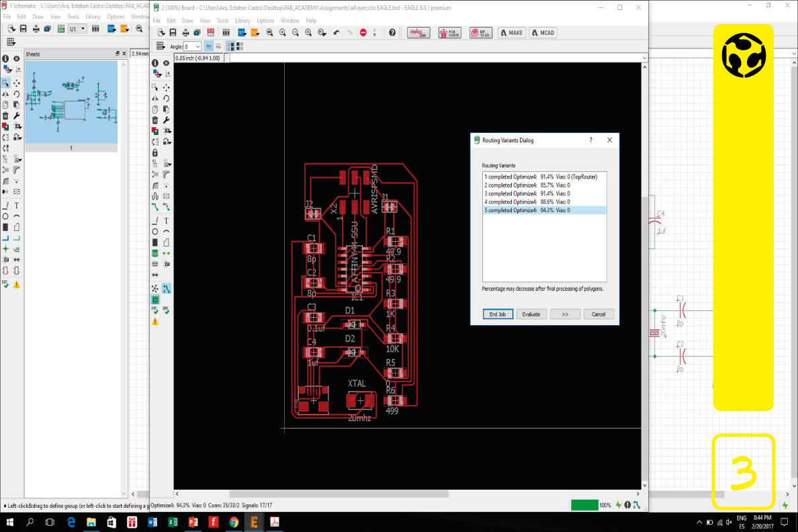Toggle second group-selection mode icon

[240, 46]
